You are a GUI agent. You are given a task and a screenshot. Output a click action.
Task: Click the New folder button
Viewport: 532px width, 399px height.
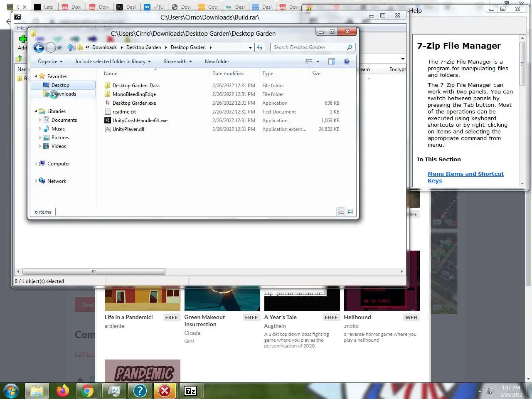pyautogui.click(x=217, y=62)
